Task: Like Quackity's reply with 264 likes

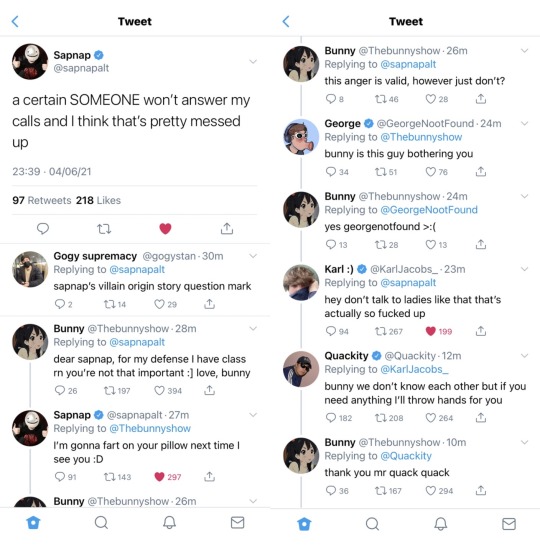Action: [431, 418]
